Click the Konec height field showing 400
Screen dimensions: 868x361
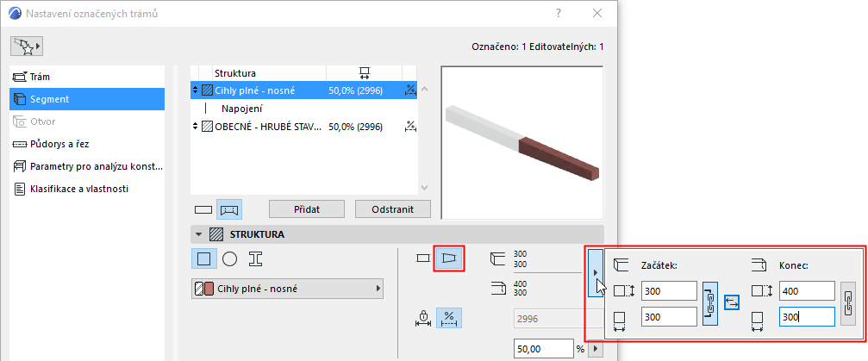(x=807, y=290)
